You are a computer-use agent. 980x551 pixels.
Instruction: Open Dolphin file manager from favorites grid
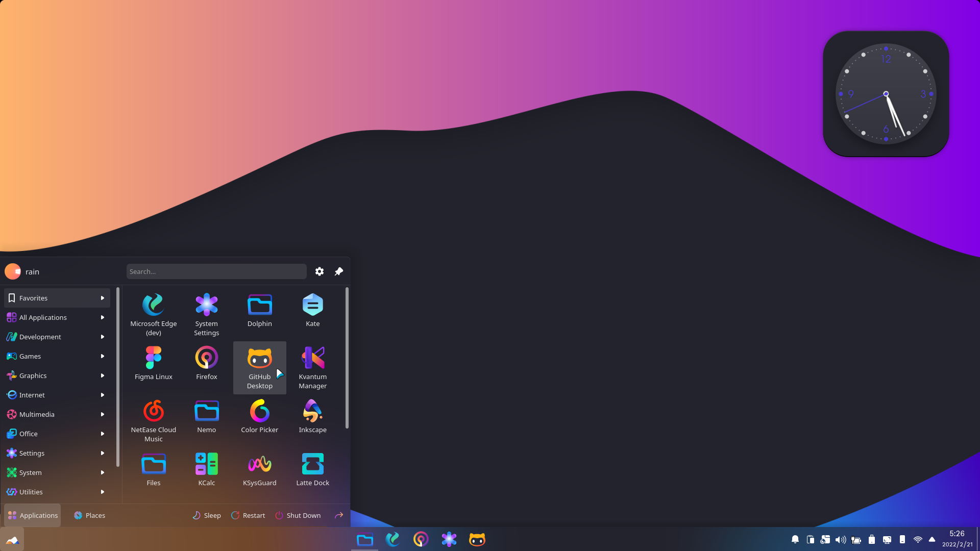click(260, 314)
